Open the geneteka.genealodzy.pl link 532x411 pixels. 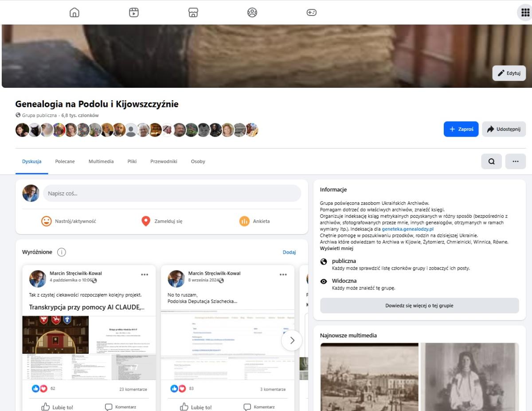pos(407,229)
